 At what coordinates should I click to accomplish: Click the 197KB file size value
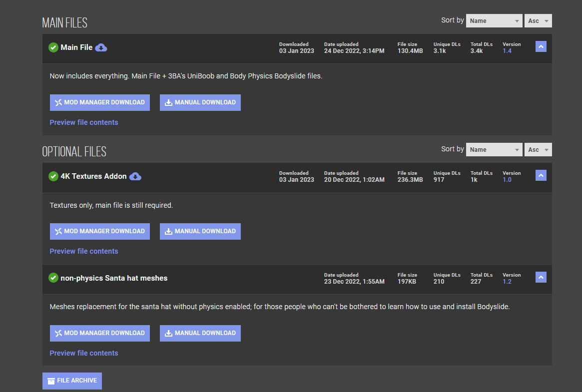(407, 282)
